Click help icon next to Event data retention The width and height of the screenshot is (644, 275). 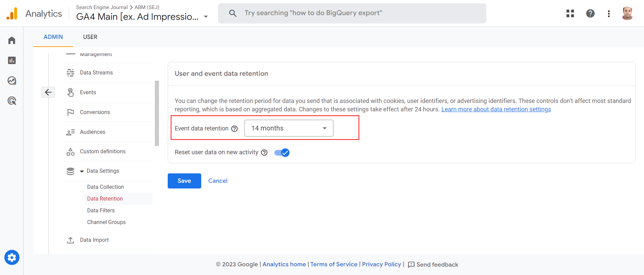234,129
